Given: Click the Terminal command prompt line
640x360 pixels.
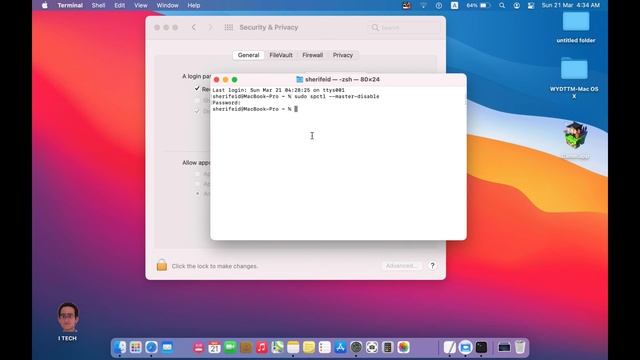Looking at the screenshot, I should click(x=255, y=109).
